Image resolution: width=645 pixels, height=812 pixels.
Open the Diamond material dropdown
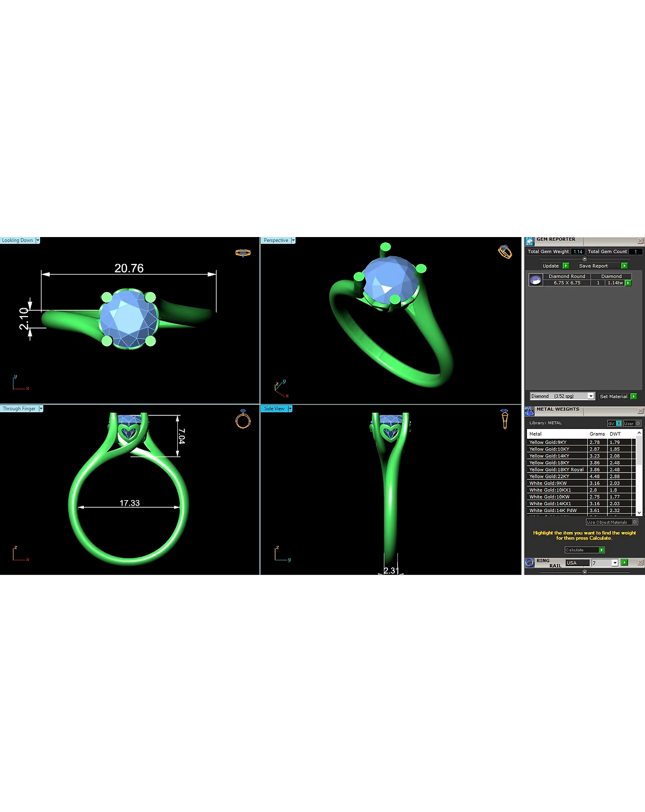[x=591, y=396]
